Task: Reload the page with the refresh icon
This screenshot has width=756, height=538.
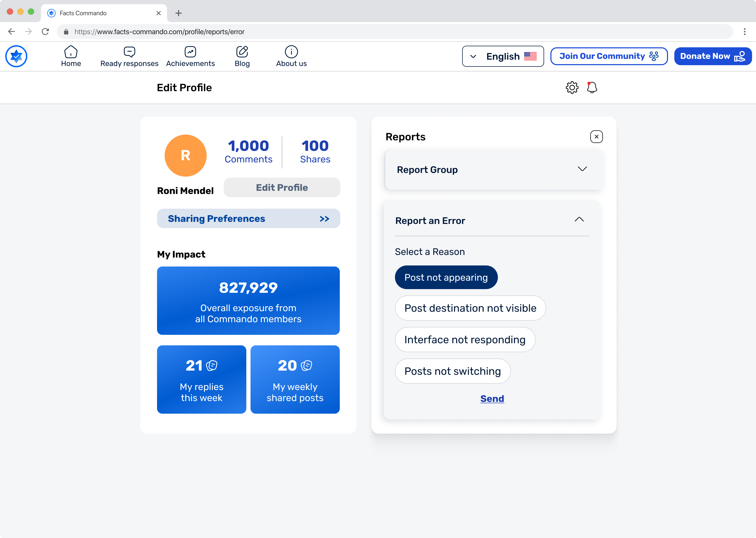Action: point(45,32)
